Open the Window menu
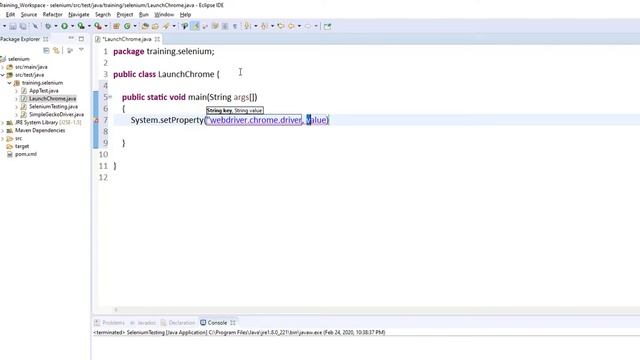The height and width of the screenshot is (360, 640). pos(164,14)
